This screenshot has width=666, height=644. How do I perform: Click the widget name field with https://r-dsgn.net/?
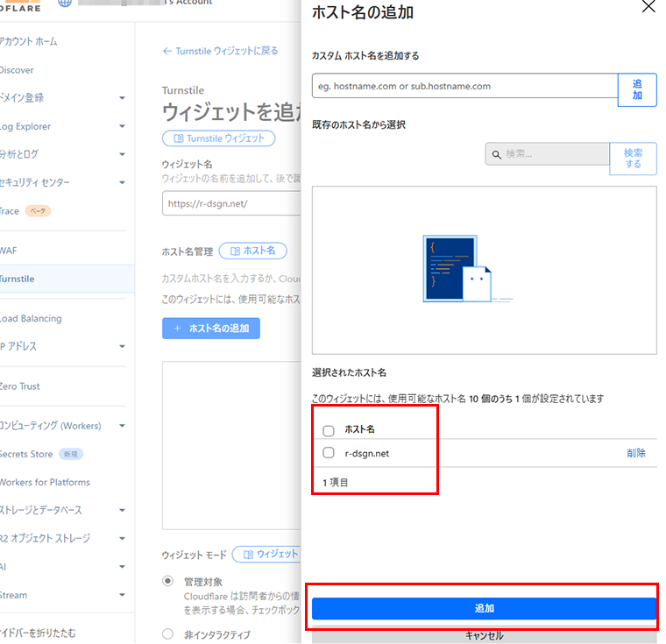[231, 203]
